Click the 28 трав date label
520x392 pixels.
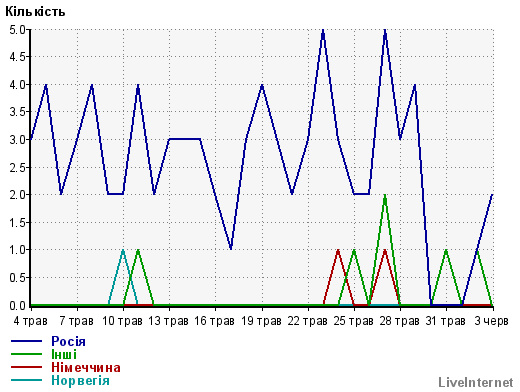(399, 321)
